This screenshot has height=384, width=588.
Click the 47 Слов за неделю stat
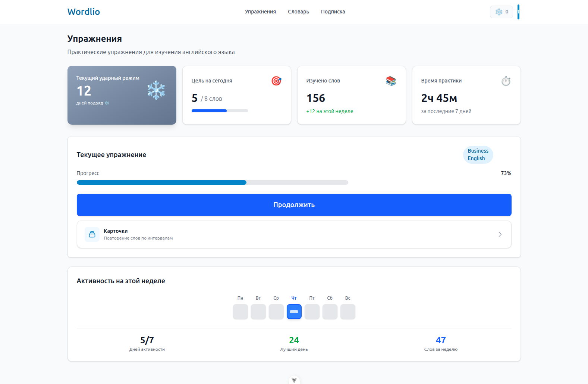pos(441,344)
